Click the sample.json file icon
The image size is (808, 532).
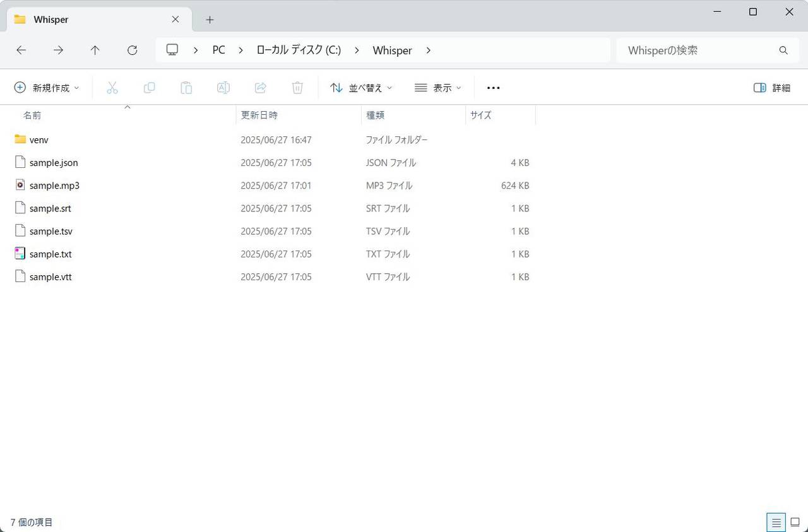[20, 162]
